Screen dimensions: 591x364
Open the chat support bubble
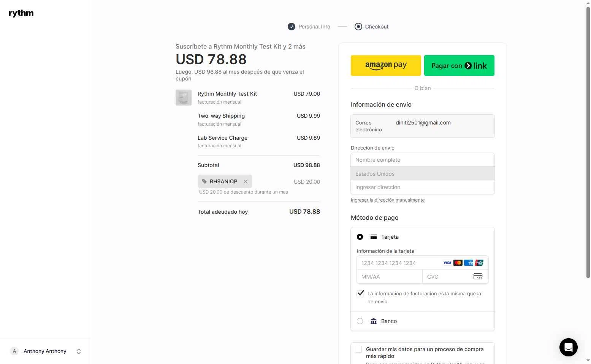coord(568,347)
